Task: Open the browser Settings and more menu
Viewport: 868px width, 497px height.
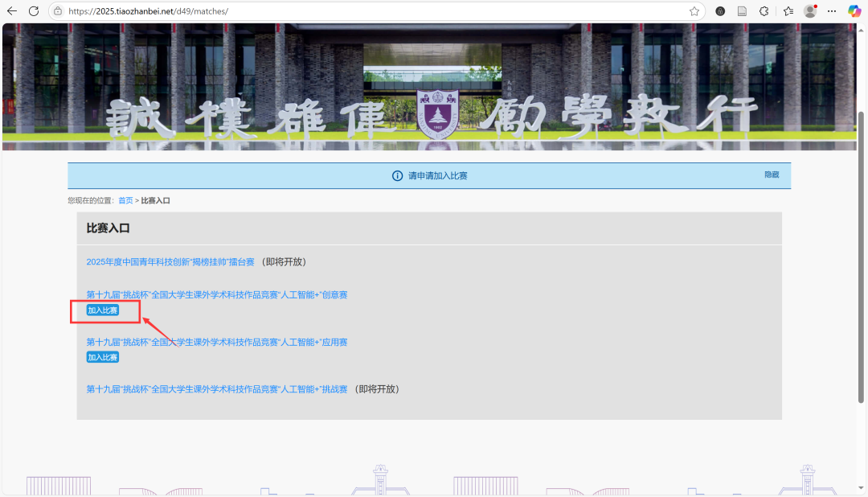Action: tap(832, 11)
